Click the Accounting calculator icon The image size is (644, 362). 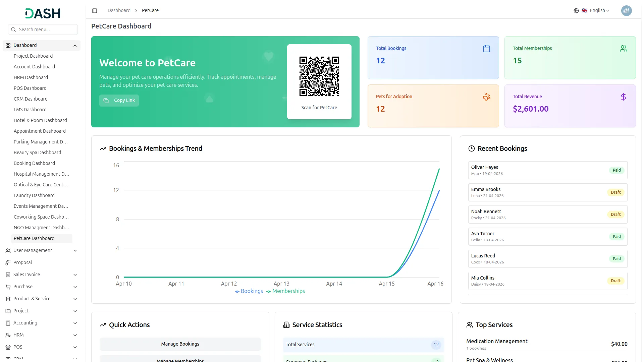[8, 323]
